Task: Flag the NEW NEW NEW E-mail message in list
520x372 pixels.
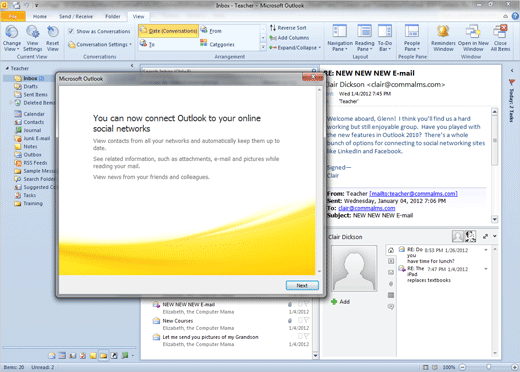Action: (x=306, y=304)
